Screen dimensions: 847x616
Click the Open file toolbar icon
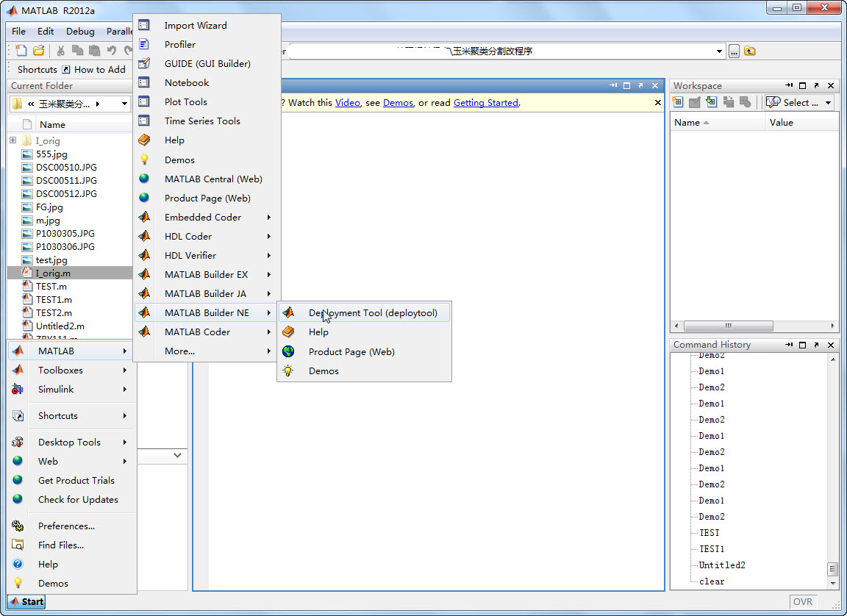click(38, 51)
